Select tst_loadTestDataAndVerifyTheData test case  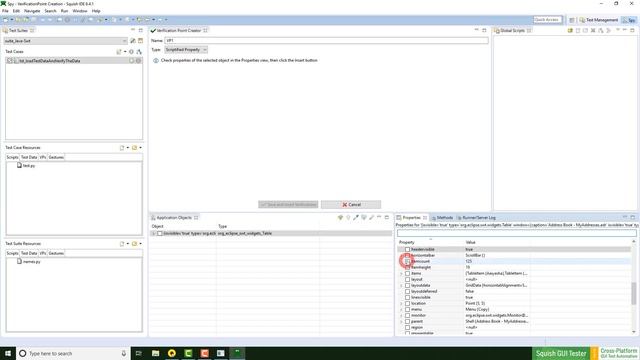click(x=74, y=61)
